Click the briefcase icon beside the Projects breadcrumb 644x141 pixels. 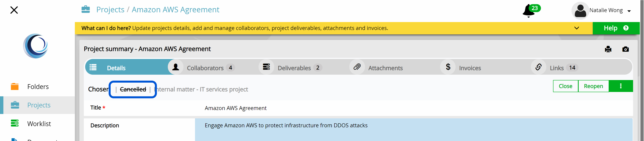[x=86, y=10]
